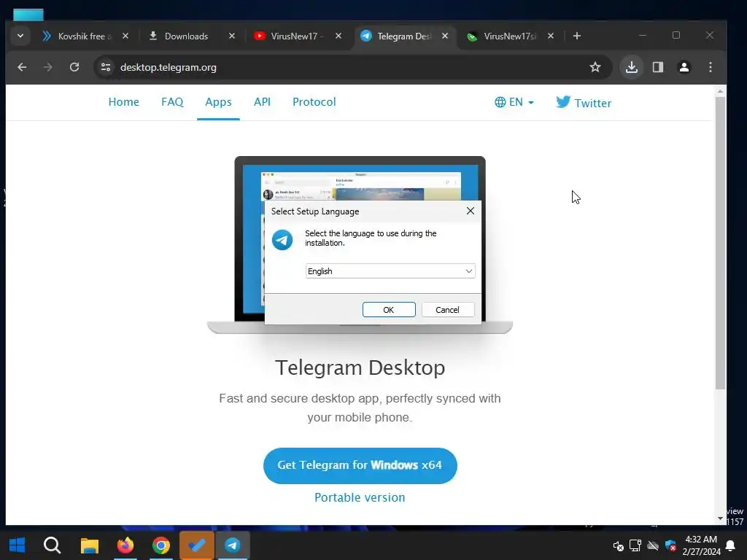The image size is (747, 560).
Task: Toggle the Chrome side panel
Action: (x=658, y=67)
